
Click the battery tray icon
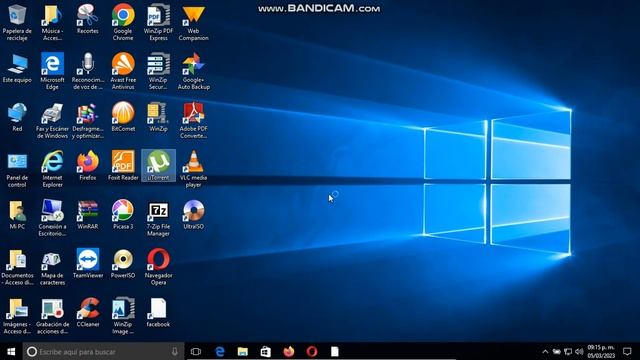556,351
